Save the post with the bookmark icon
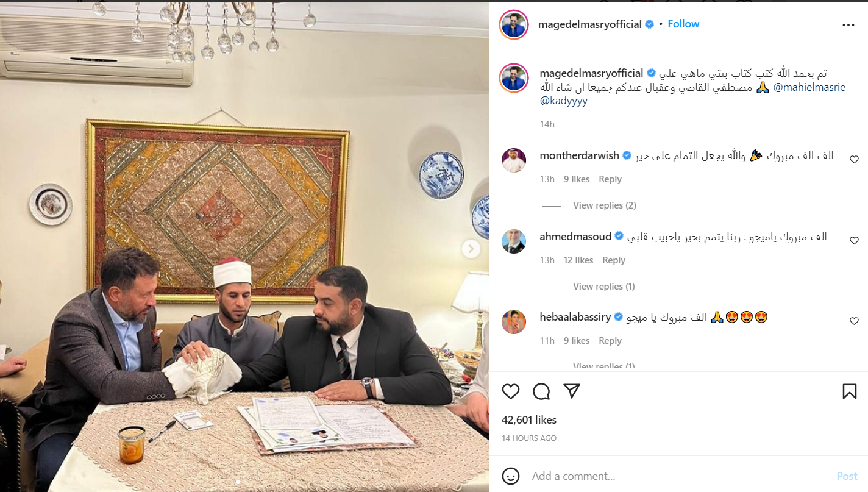The height and width of the screenshot is (492, 868). pos(850,391)
